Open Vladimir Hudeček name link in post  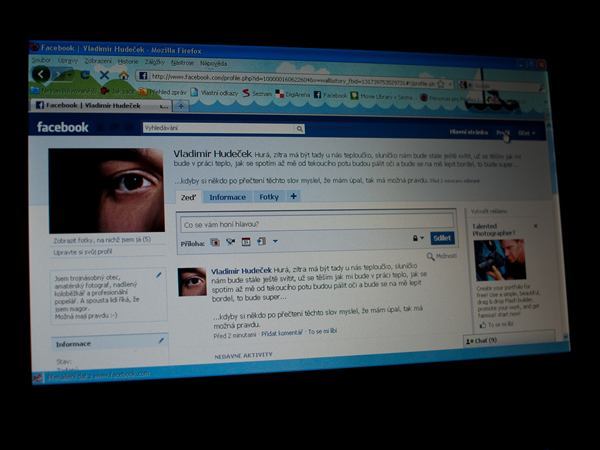[241, 271]
